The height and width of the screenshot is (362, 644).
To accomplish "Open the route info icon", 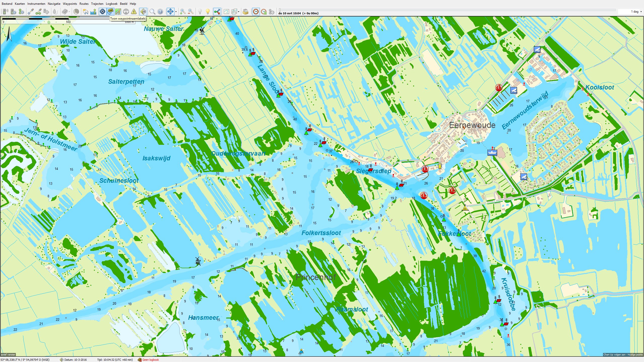I will coord(21,12).
